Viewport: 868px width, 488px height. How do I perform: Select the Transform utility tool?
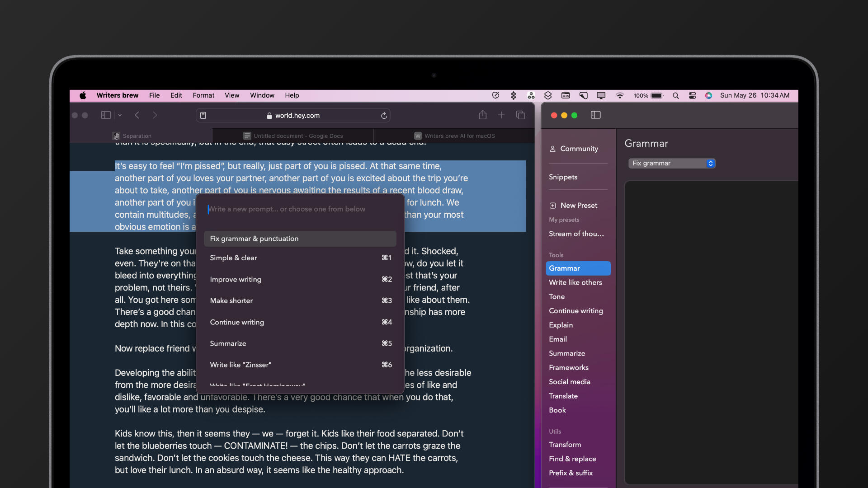(x=565, y=445)
